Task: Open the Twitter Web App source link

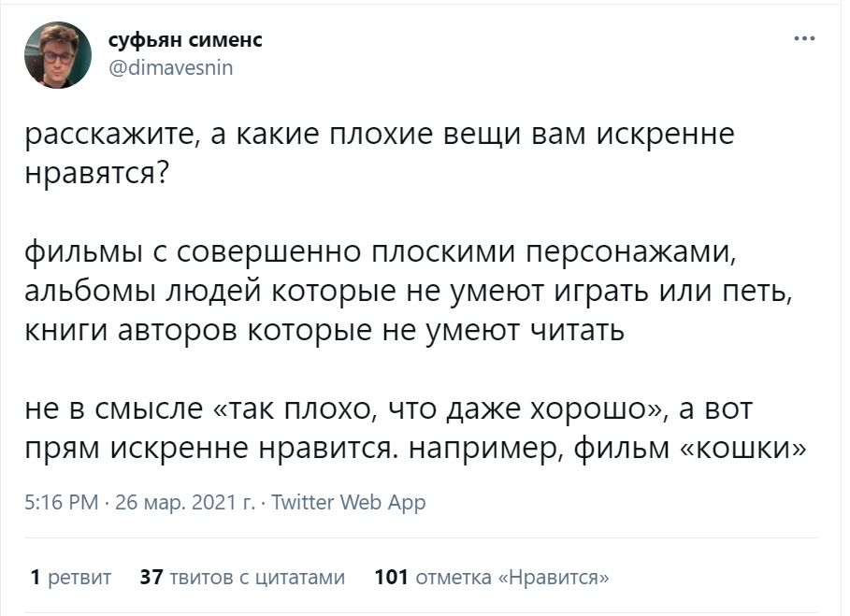Action: (348, 503)
